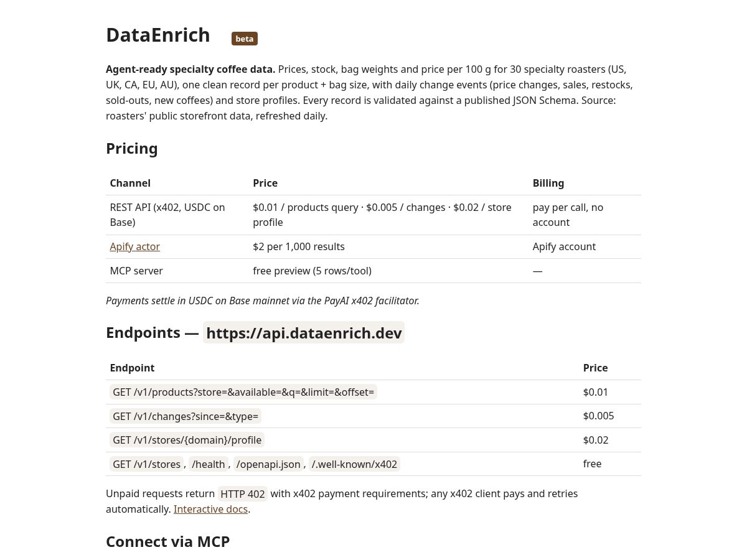
Task: Select the GET /v1/products endpoint code
Action: click(243, 392)
